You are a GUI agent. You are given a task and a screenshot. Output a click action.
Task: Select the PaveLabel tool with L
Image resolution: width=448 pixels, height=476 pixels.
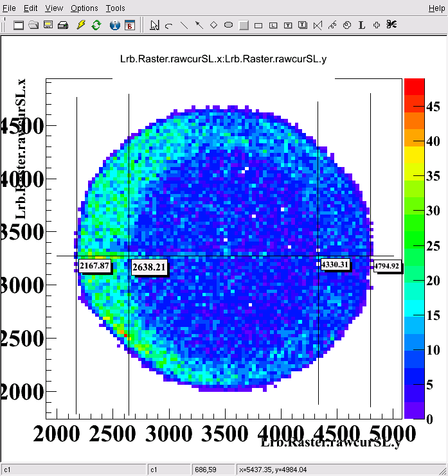tap(273, 25)
